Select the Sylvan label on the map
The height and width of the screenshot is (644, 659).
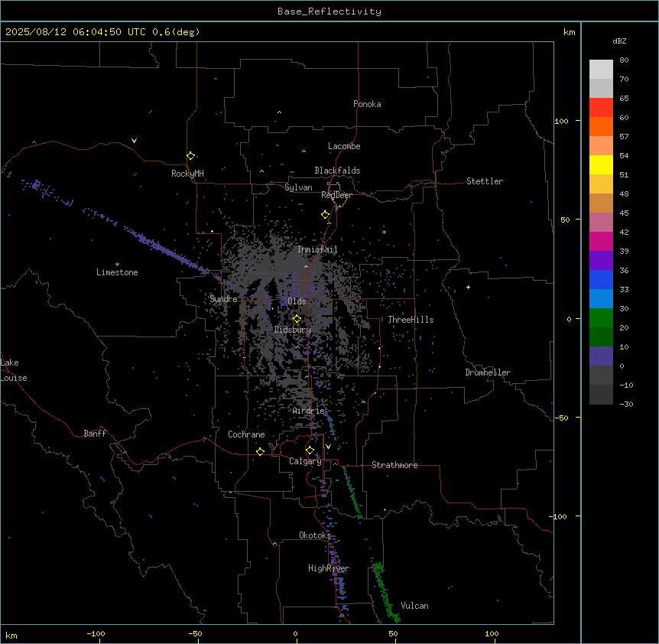pos(298,187)
